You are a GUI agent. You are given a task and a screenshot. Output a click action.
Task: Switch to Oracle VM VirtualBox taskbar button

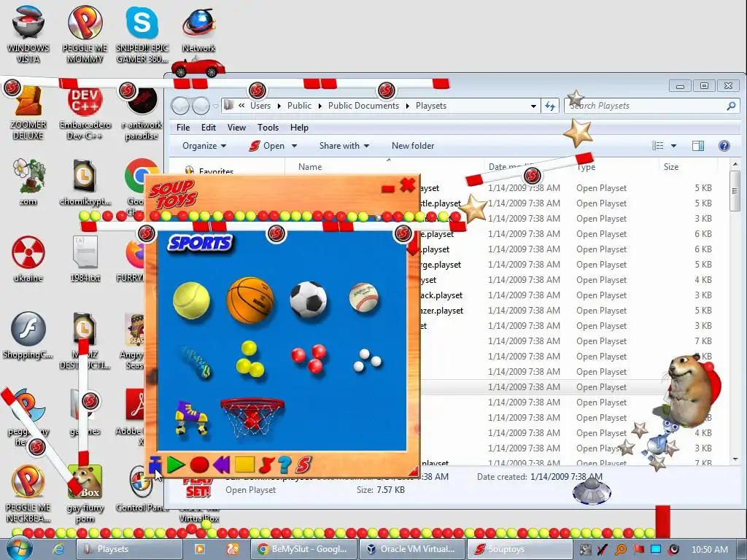coord(411,549)
